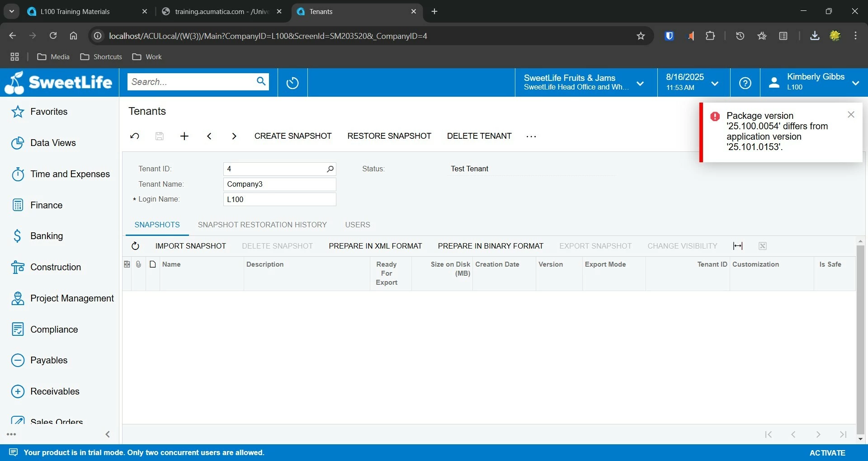This screenshot has height=461, width=868.
Task: Open the Payables workspace
Action: click(x=39, y=360)
